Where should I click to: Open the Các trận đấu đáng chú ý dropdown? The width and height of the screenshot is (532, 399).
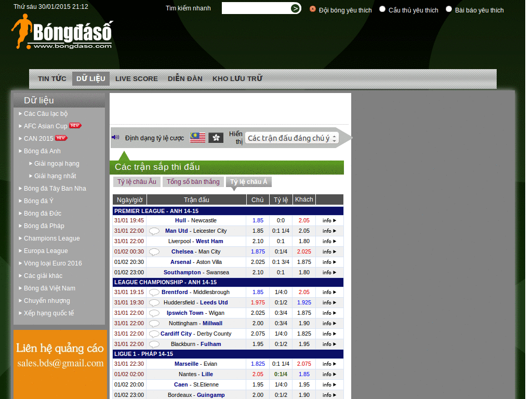[x=292, y=138]
